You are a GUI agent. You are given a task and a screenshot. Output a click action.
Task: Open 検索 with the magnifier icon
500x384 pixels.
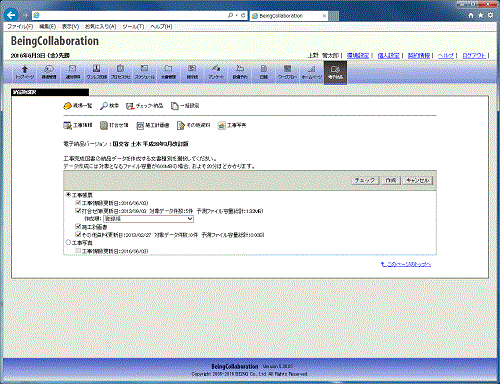[x=109, y=106]
